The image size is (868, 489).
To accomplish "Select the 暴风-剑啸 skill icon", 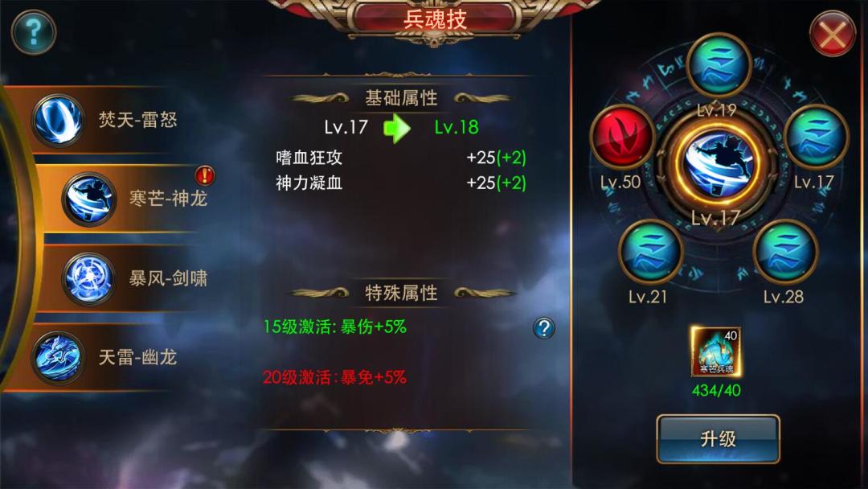I will coord(88,278).
